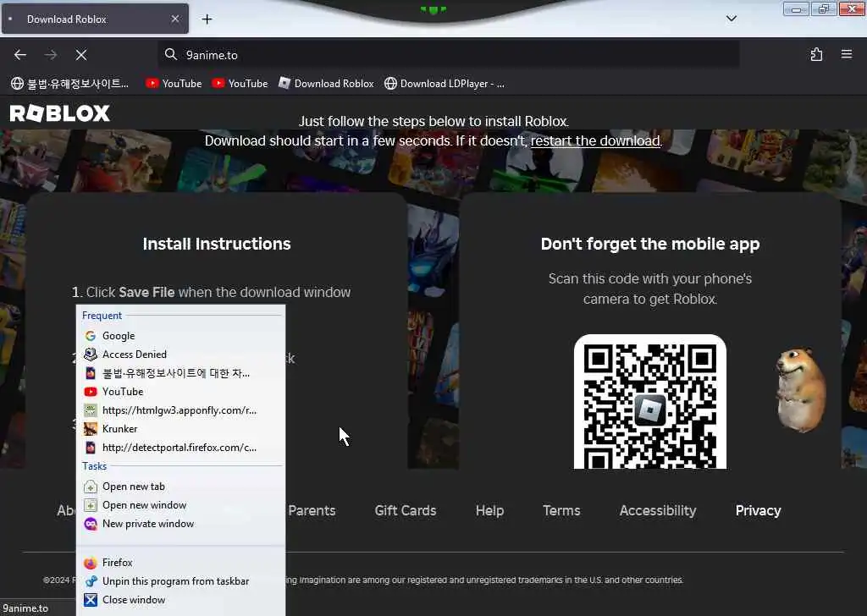This screenshot has height=616, width=867.
Task: Open YouTube from the jump list
Action: pyautogui.click(x=181, y=392)
